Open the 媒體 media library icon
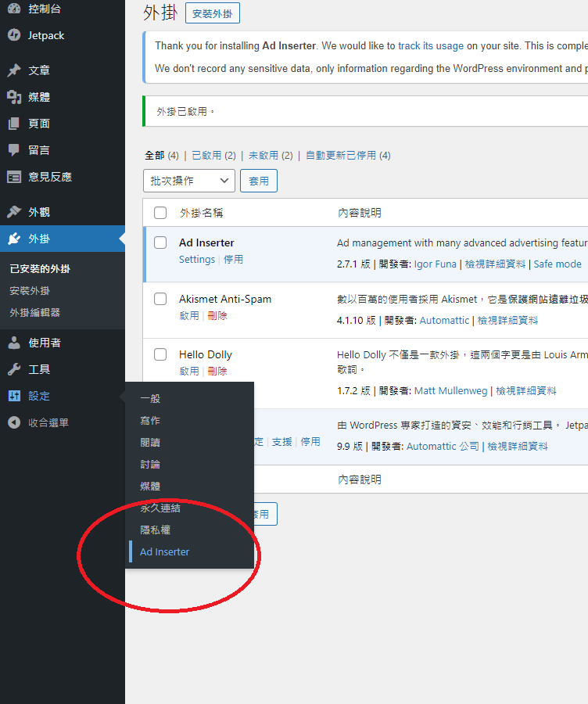Viewport: 588px width, 704px height. click(13, 97)
